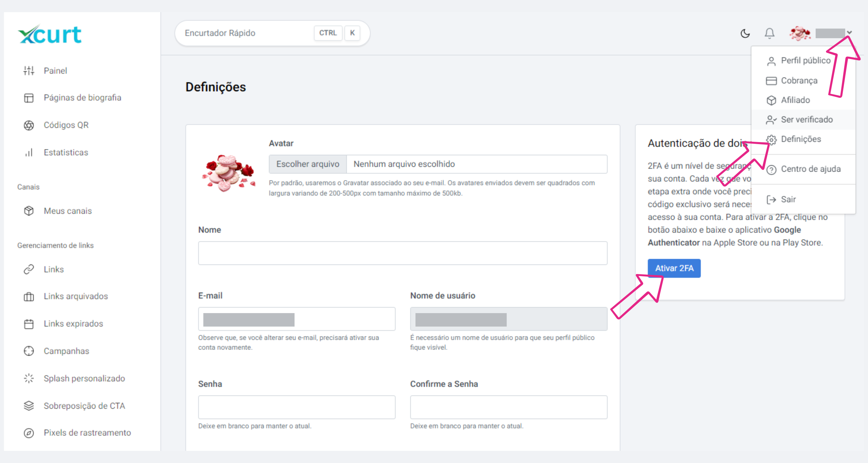Click the xcurt logo

tap(50, 34)
